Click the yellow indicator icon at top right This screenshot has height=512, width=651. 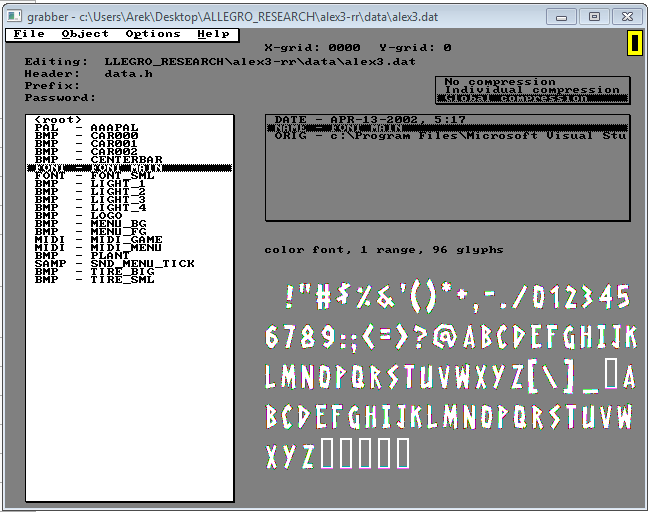634,43
